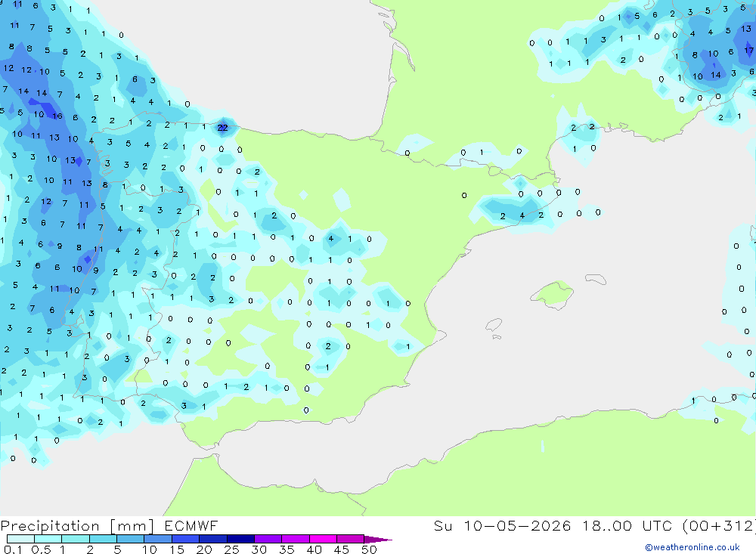Click the legend label "0.5"

point(41,549)
